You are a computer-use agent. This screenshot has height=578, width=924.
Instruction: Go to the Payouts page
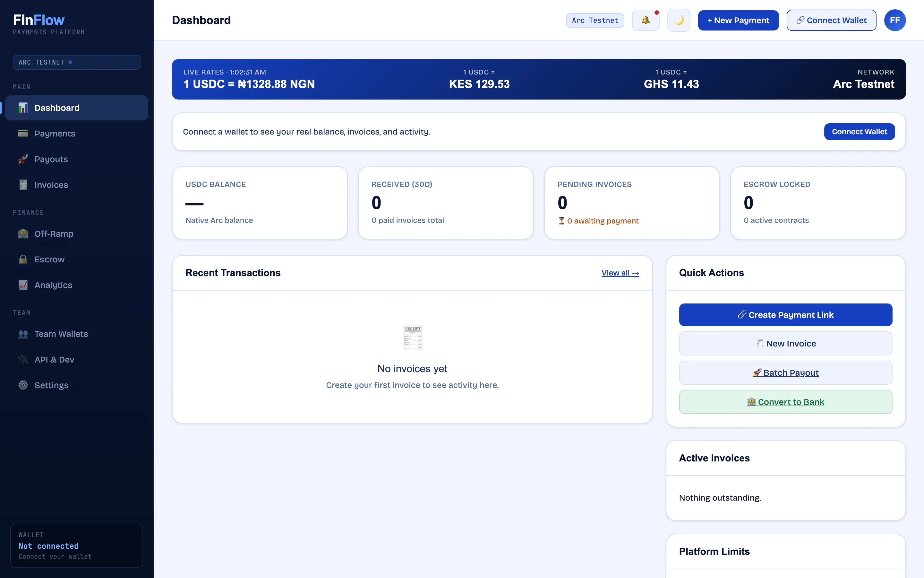tap(76, 159)
